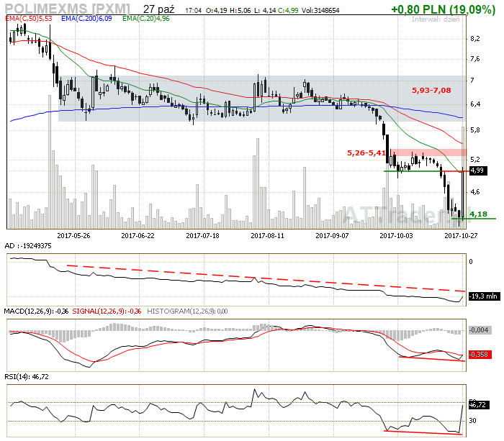Click the MACD(12,26,9): -0,36 label
The width and height of the screenshot is (504, 441).
[x=36, y=312]
